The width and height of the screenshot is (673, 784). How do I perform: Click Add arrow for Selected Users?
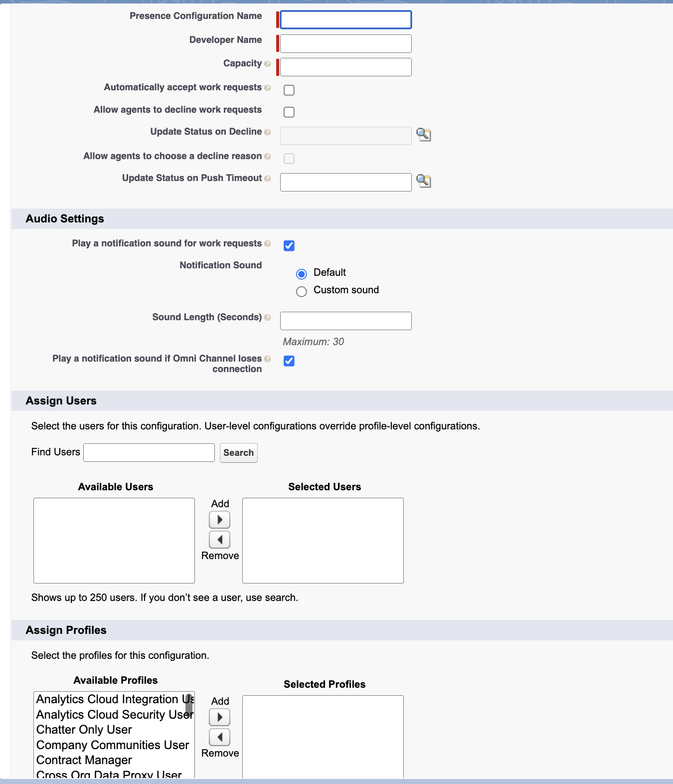[219, 520]
